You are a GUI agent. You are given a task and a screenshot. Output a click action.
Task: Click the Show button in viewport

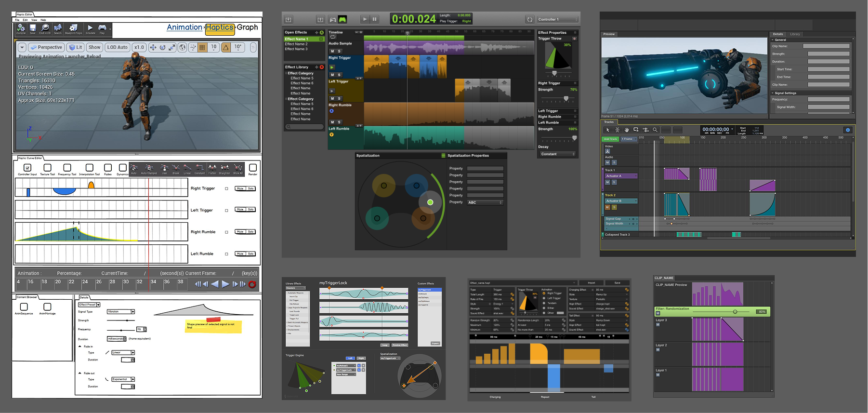tap(94, 47)
